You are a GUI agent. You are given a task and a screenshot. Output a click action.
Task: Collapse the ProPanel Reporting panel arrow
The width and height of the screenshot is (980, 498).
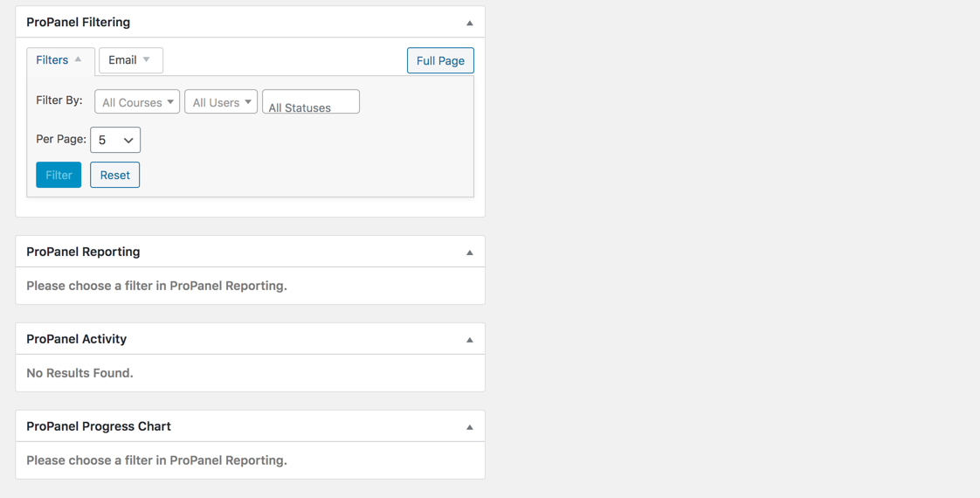pyautogui.click(x=469, y=252)
